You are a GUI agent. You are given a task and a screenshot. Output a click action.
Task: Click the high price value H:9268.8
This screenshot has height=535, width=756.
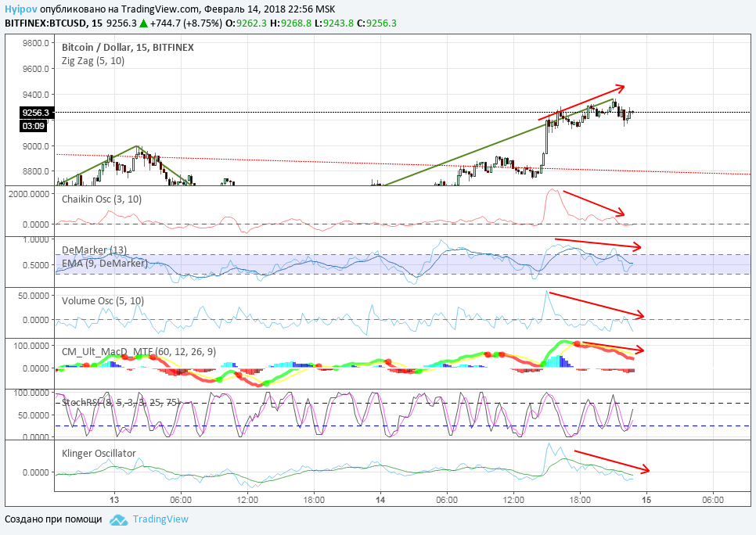290,23
